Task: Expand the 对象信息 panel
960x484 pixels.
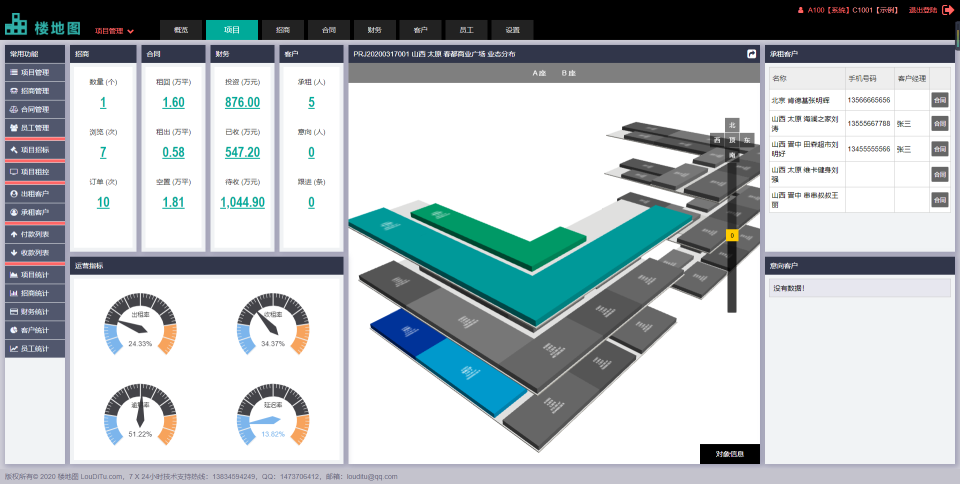Action: (730, 454)
